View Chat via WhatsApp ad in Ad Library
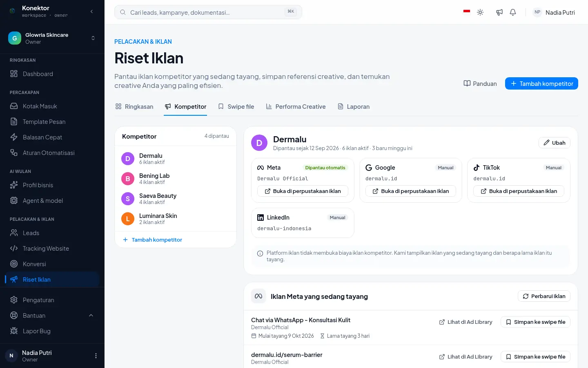588x368 pixels. point(466,322)
